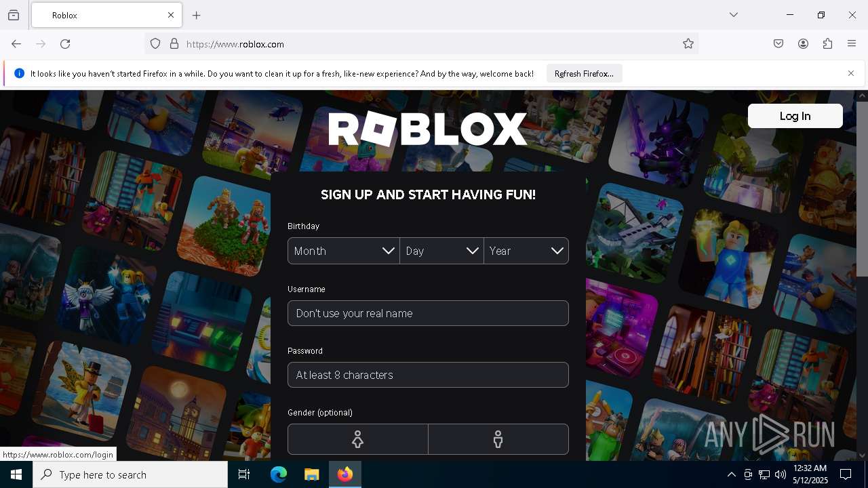Image resolution: width=868 pixels, height=488 pixels.
Task: Click the Log In button
Action: click(x=795, y=116)
